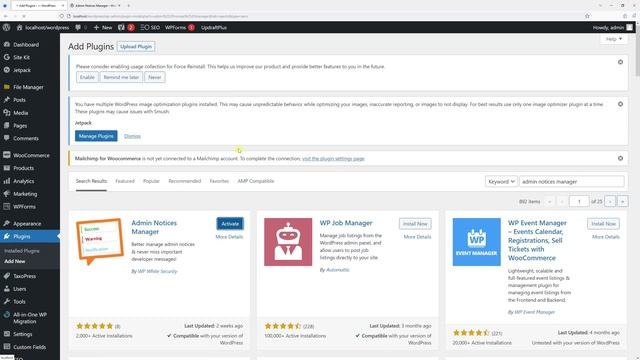
Task: Open Installed Plugins submenu link
Action: (22, 251)
